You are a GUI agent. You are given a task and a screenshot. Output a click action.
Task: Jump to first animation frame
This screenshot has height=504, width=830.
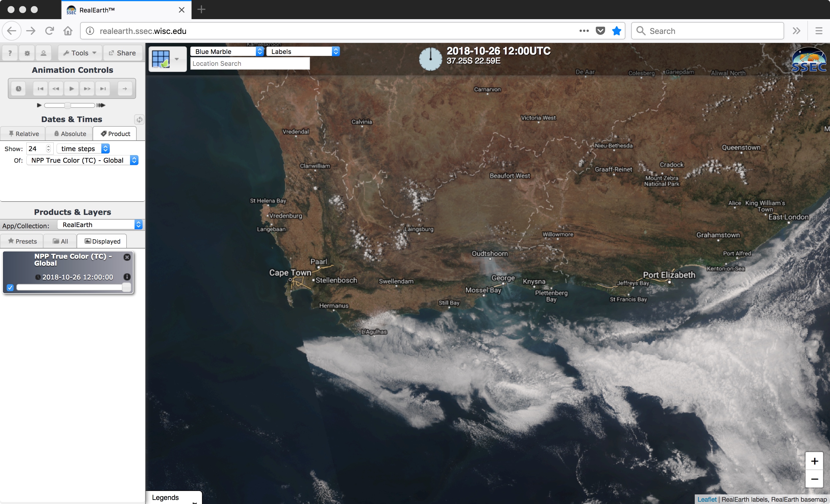pos(40,88)
